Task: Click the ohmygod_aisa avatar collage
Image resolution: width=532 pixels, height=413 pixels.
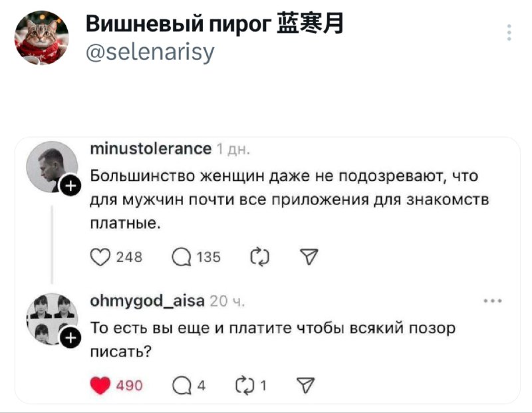Action: (x=51, y=318)
